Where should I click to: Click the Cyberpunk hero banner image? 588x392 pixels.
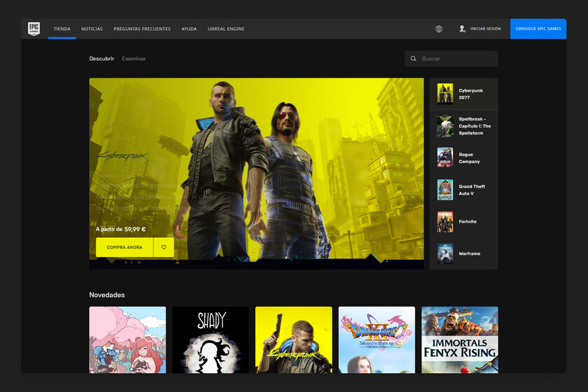[x=256, y=174]
